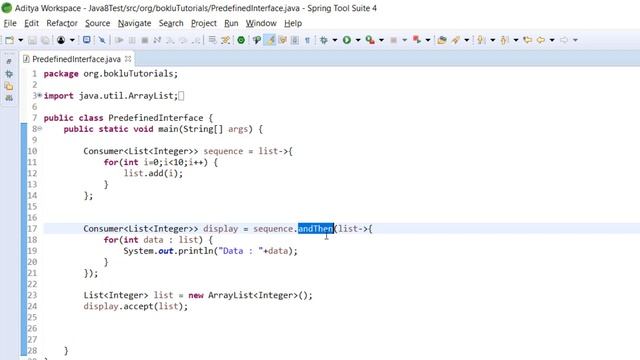This screenshot has width=640, height=360.
Task: Click the Coverage run toolbar icon
Action: 370,40
